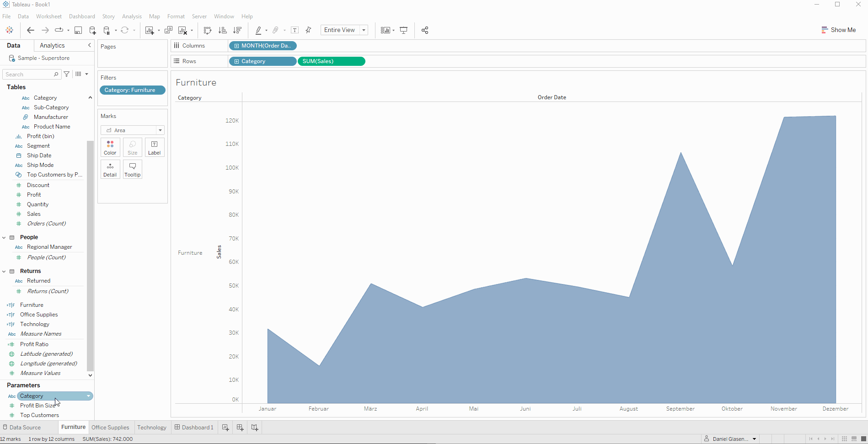Click the Share workbook icon
868x444 pixels.
(x=424, y=30)
